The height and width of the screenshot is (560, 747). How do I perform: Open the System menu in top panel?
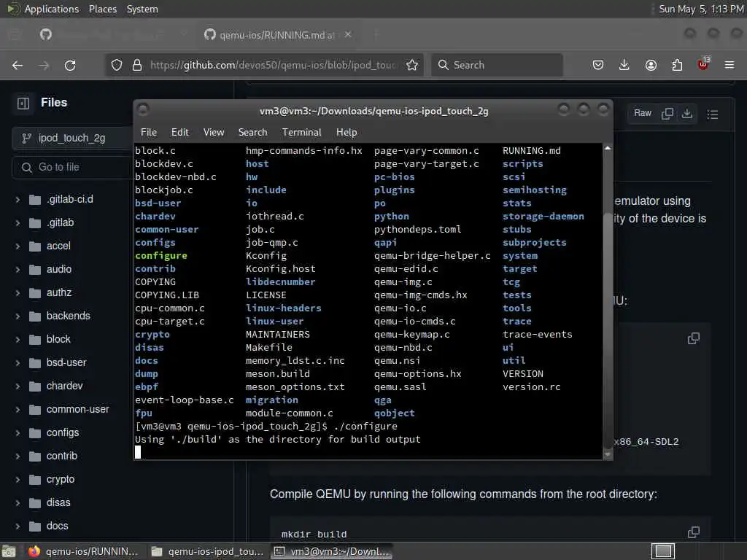click(142, 9)
